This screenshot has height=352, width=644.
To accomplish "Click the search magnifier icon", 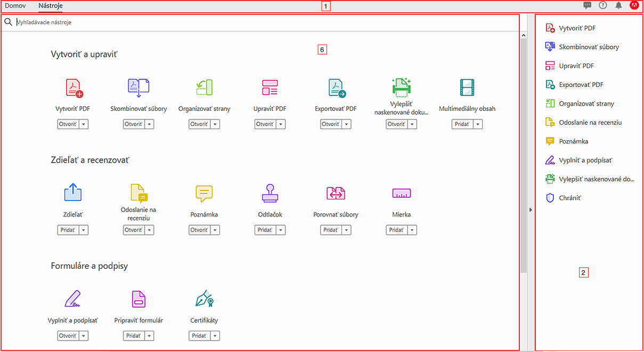I will tap(8, 22).
